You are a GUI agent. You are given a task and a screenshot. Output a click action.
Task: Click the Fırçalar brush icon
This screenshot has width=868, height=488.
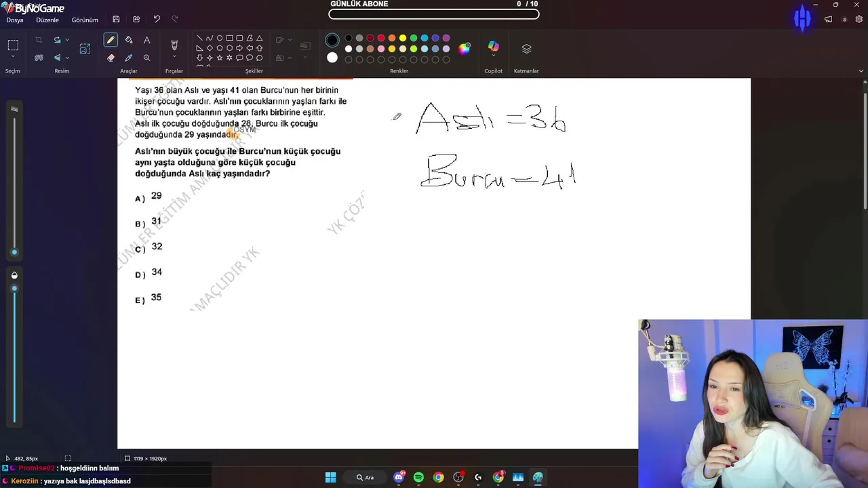(174, 45)
